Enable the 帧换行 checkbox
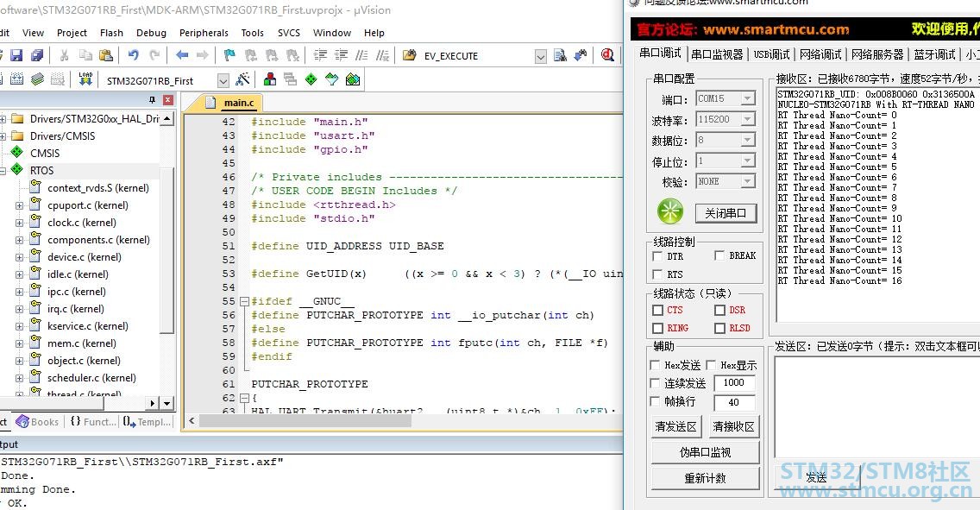Image resolution: width=980 pixels, height=510 pixels. click(x=656, y=401)
